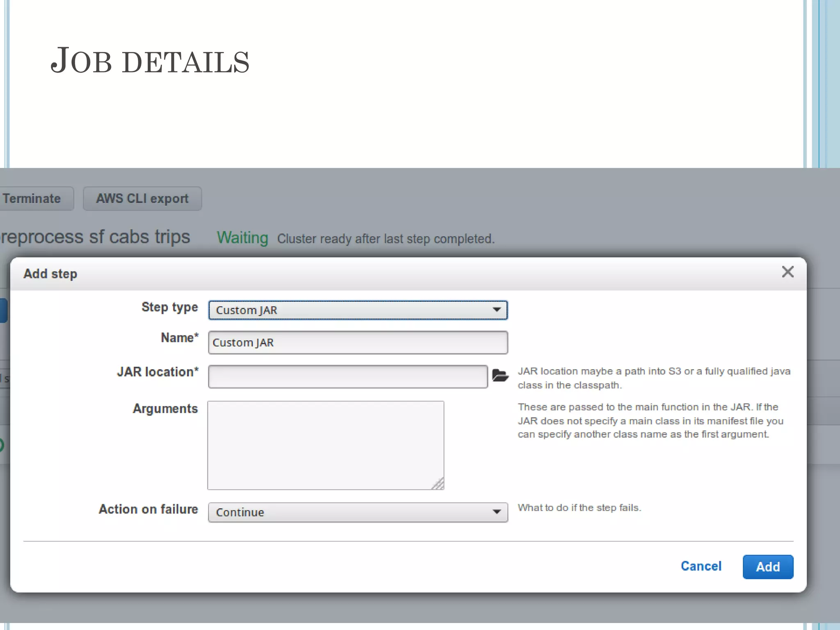
Task: Open the Step type dropdown
Action: click(x=358, y=310)
